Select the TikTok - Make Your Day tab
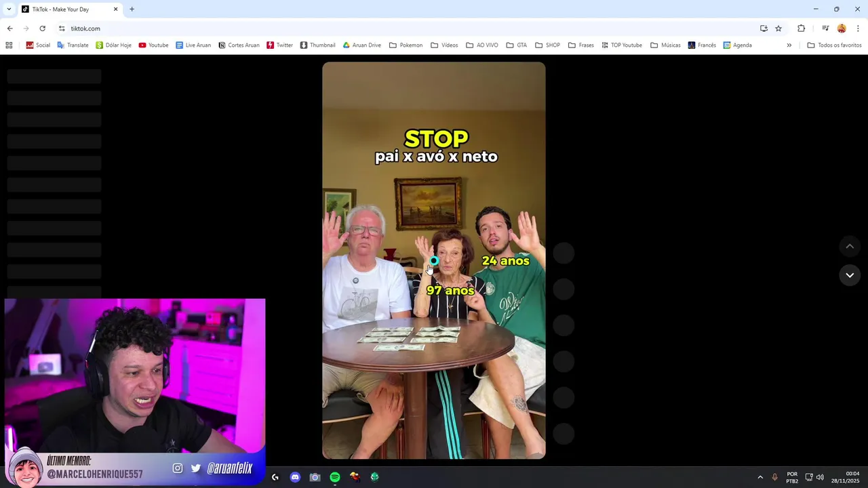Viewport: 868px width, 488px height. click(69, 9)
